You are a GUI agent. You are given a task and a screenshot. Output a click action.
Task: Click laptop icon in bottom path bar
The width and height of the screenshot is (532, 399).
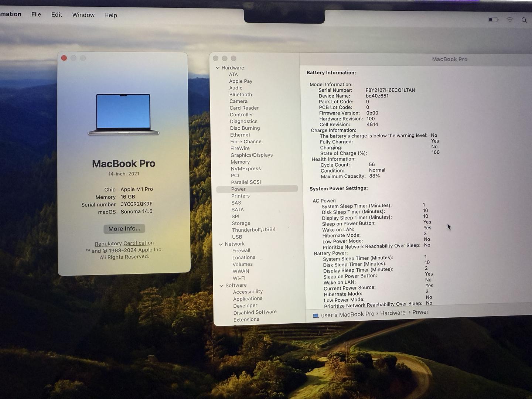point(316,316)
